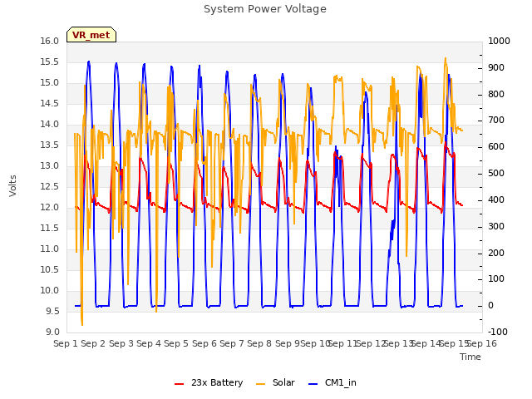The width and height of the screenshot is (532, 399).
Task: Select the 12.0 left axis value
Action: (50, 207)
